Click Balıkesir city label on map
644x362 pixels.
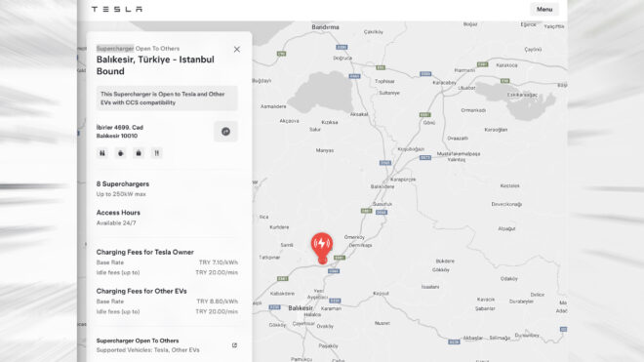301,307
